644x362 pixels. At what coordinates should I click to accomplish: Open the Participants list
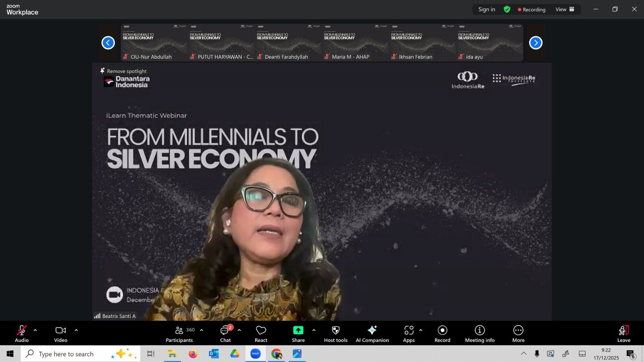point(180,333)
